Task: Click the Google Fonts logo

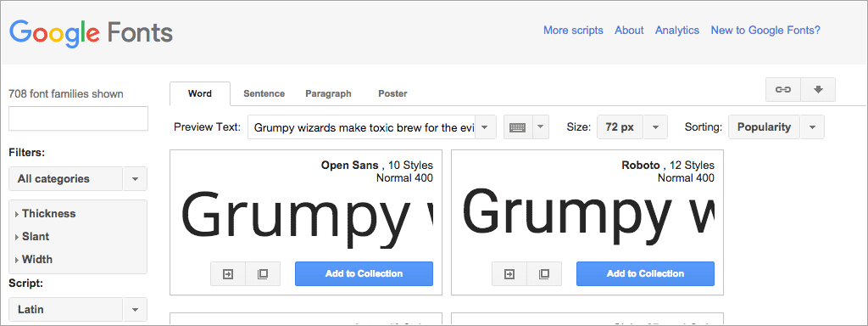Action: 92,32
